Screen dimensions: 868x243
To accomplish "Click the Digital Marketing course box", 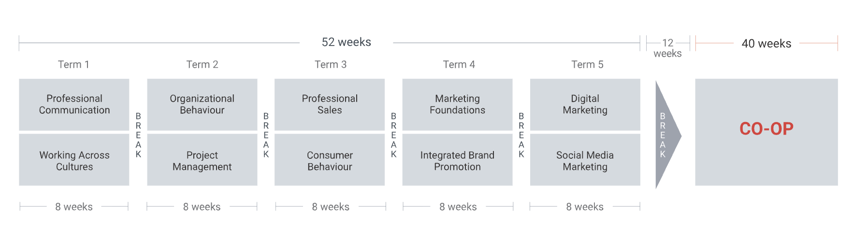I will [x=585, y=105].
